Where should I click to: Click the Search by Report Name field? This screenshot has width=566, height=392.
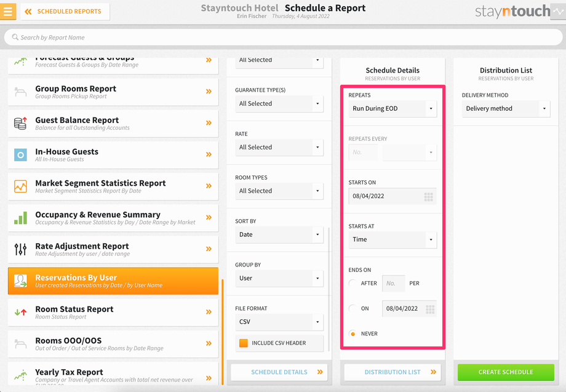tap(283, 37)
